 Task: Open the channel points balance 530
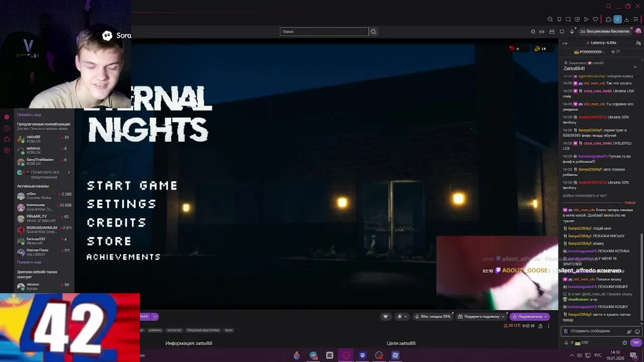[581, 343]
